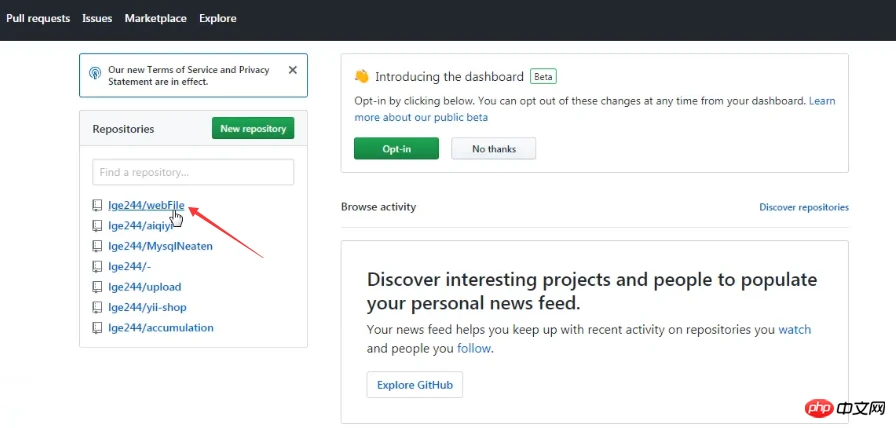Image resolution: width=896 pixels, height=428 pixels.
Task: Go to Marketplace in the top navigation
Action: 155,18
